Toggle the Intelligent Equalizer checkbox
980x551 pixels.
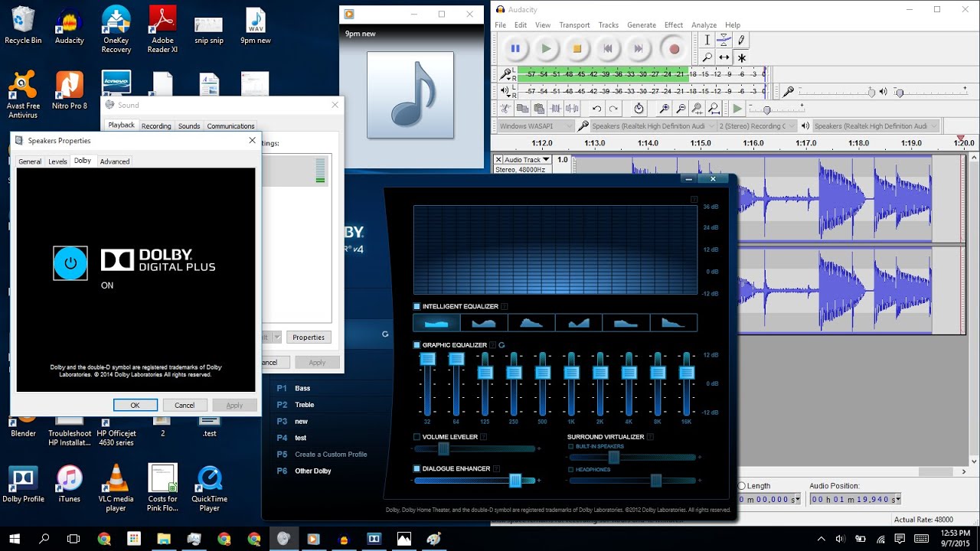pos(417,306)
